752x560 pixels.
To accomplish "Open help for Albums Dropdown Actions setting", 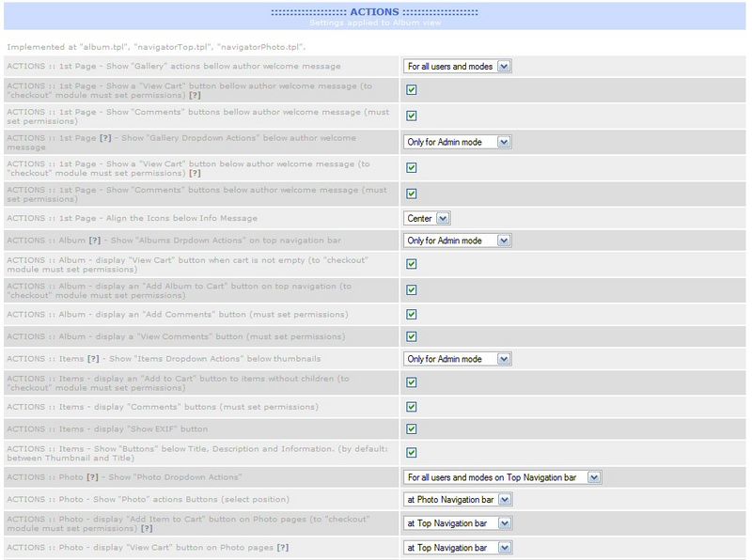I will point(94,241).
